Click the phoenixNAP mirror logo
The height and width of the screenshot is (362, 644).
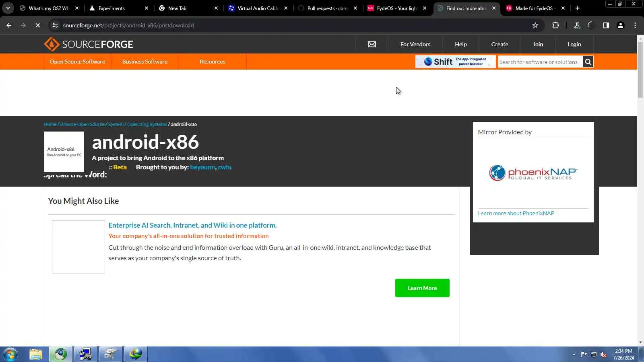point(533,173)
